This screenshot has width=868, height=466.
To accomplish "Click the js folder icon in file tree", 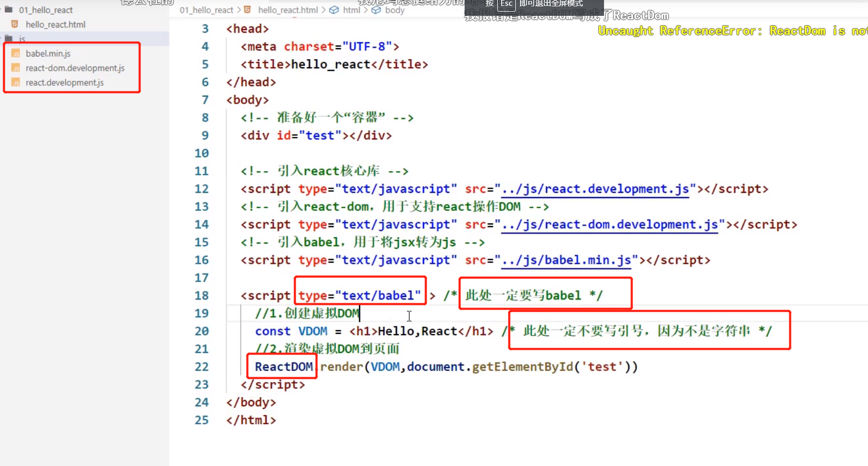I will tap(8, 38).
